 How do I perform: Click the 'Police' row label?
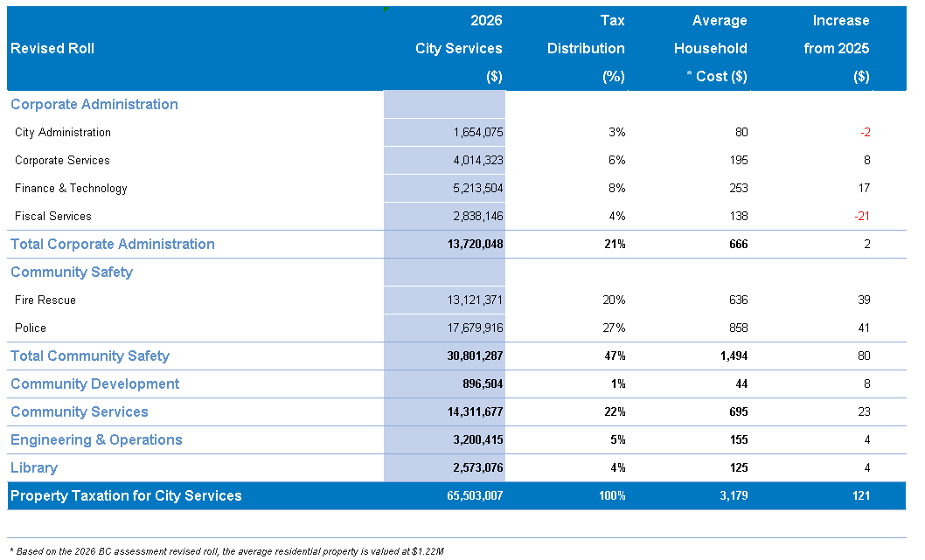pyautogui.click(x=30, y=328)
